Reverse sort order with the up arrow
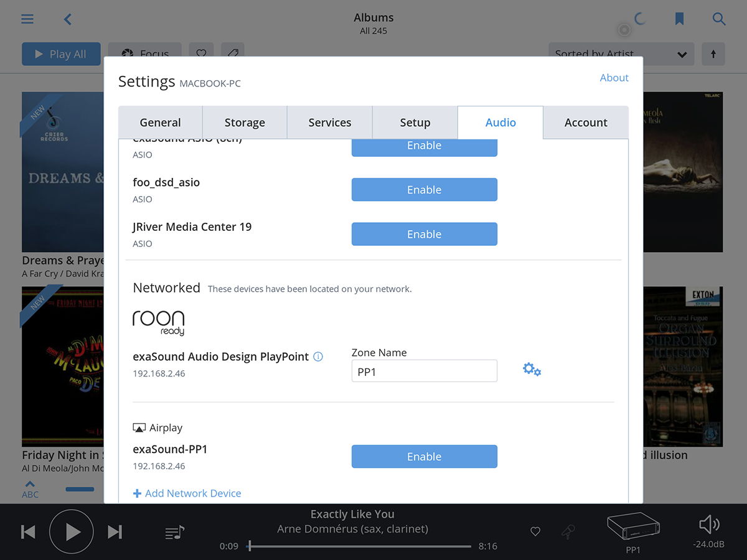 (x=713, y=54)
